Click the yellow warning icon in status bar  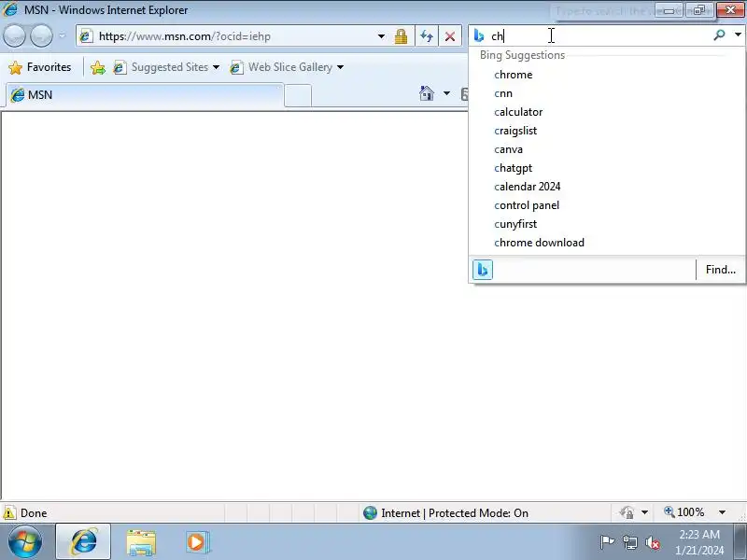click(9, 512)
